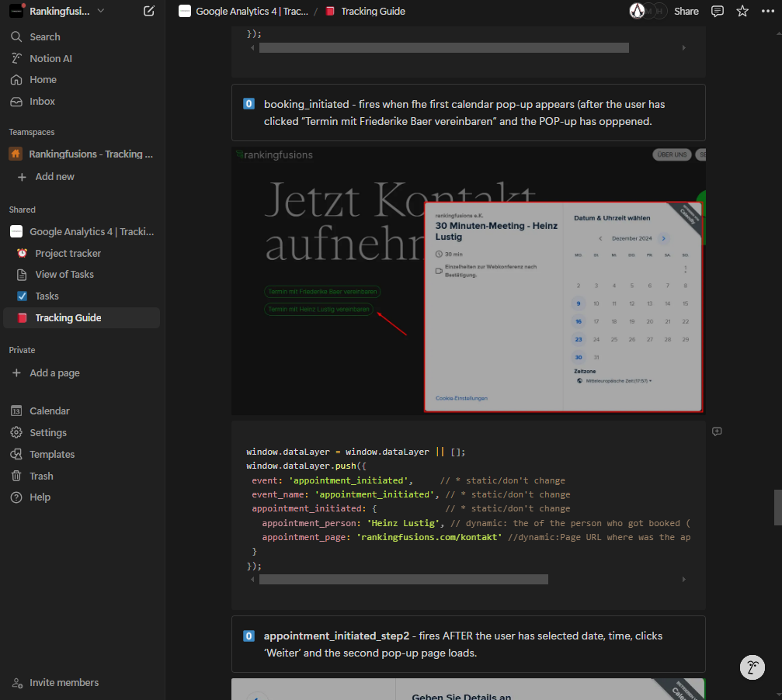Add a comment to the code block
The height and width of the screenshot is (700, 782).
click(x=717, y=431)
